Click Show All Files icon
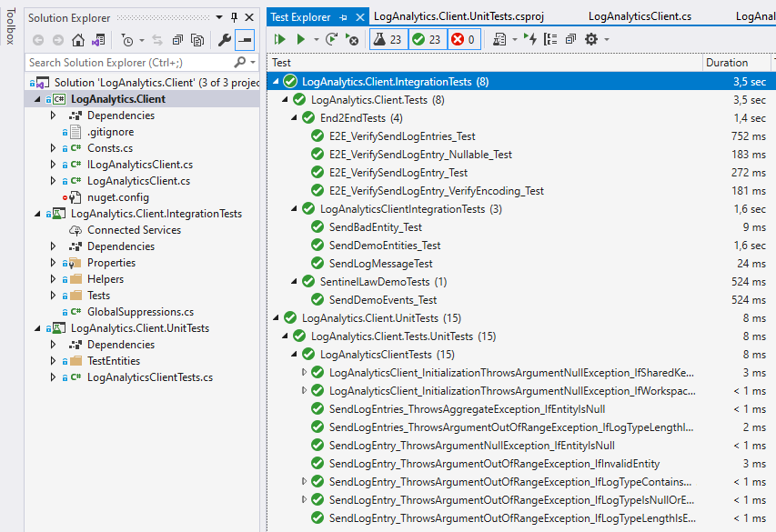776x532 pixels. point(197,40)
